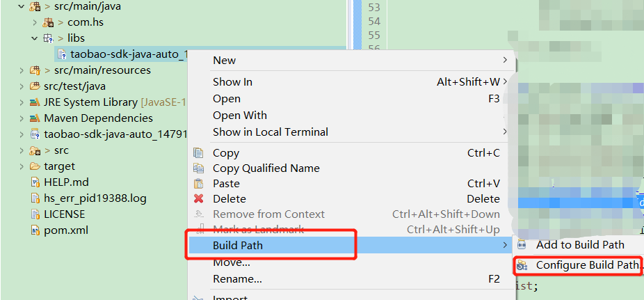This screenshot has width=644, height=300.
Task: Collapse the libs package node
Action: point(35,38)
